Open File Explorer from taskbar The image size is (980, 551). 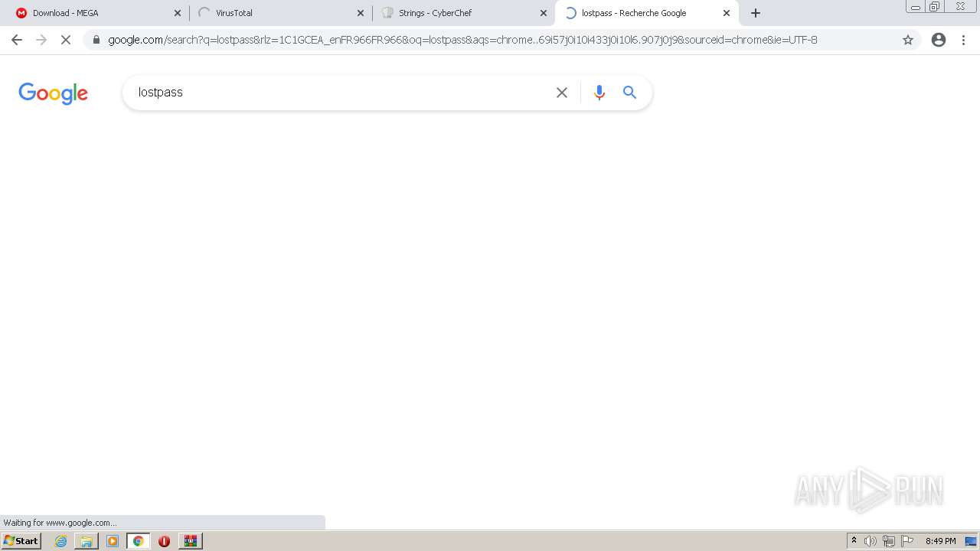87,541
